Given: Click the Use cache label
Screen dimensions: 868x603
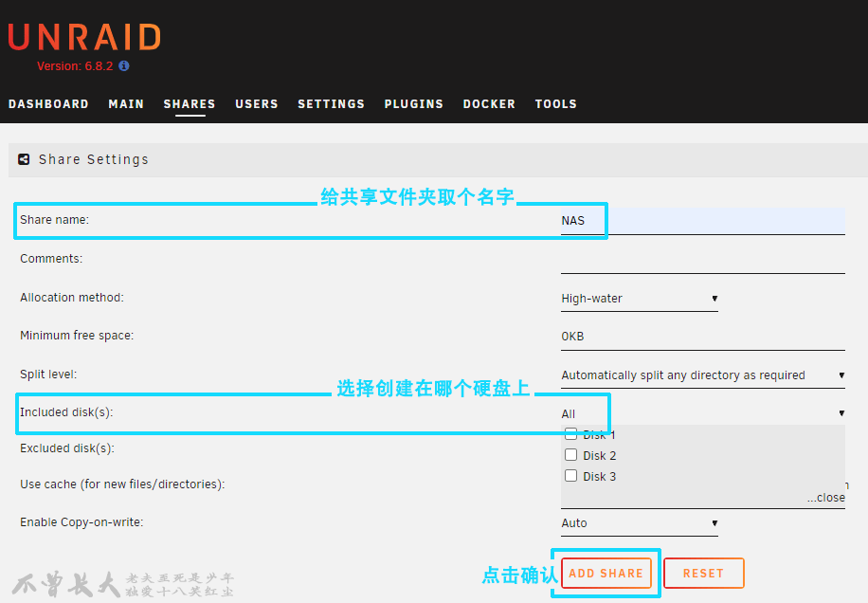Looking at the screenshot, I should (122, 484).
